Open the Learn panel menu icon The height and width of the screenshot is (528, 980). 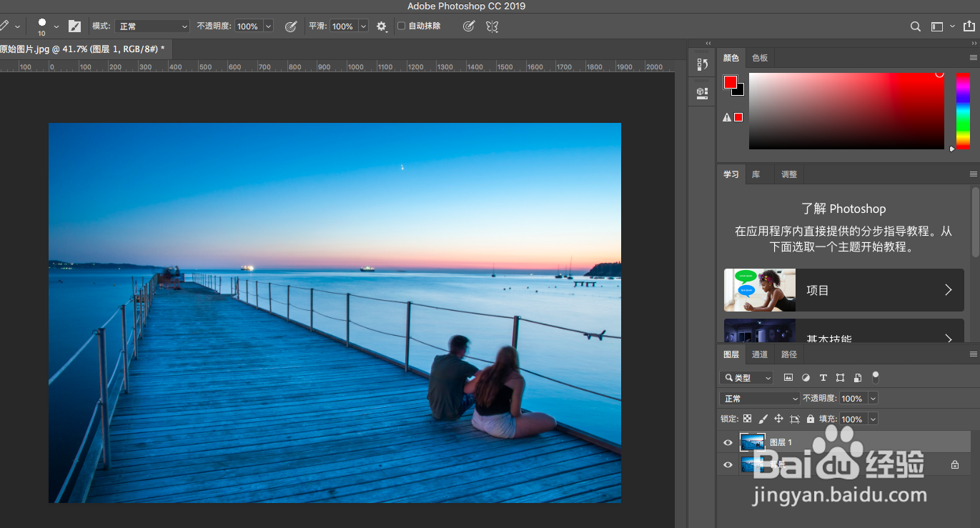(x=973, y=174)
